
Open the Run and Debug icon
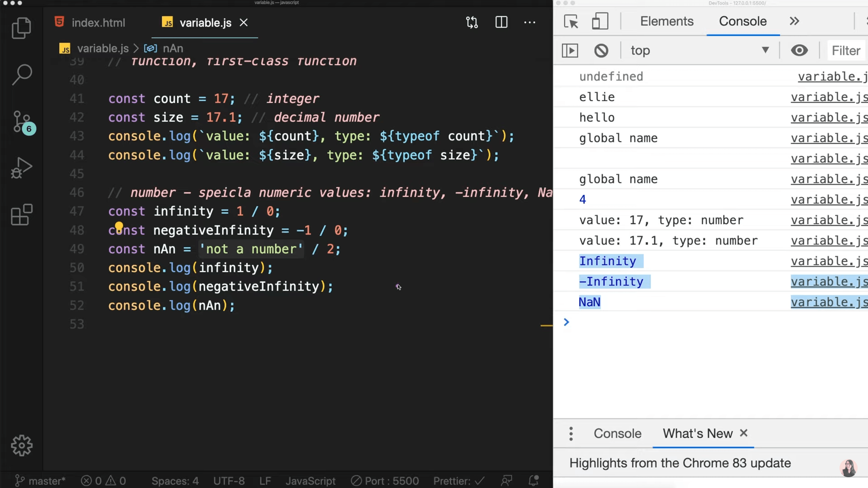pyautogui.click(x=21, y=168)
